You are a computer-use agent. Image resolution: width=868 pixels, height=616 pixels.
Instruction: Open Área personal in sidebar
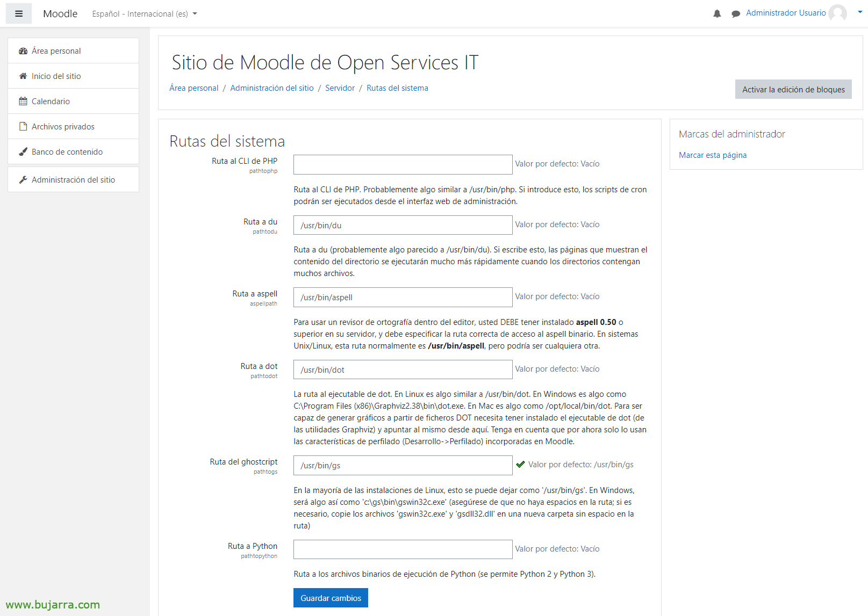74,51
